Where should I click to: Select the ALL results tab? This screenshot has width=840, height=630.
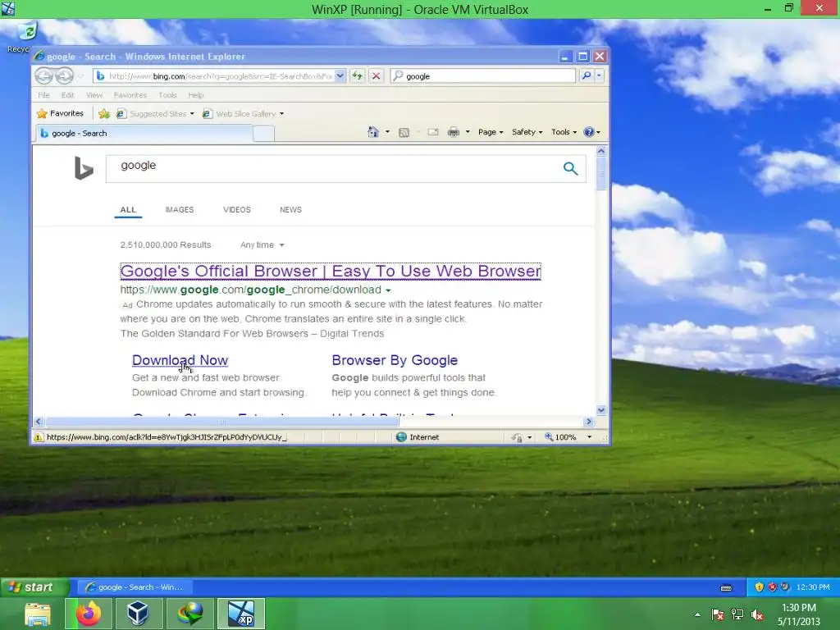pyautogui.click(x=128, y=209)
